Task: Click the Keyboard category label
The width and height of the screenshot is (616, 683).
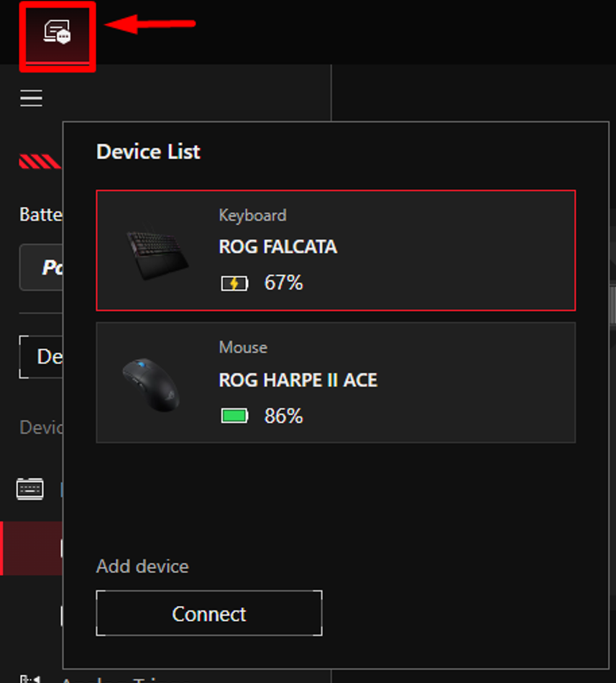Action: tap(252, 216)
